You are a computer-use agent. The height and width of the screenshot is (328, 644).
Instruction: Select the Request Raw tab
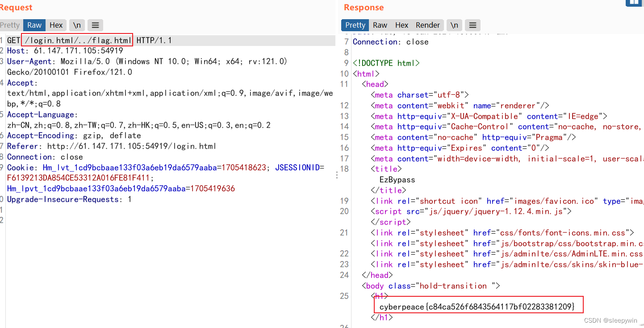click(x=34, y=25)
